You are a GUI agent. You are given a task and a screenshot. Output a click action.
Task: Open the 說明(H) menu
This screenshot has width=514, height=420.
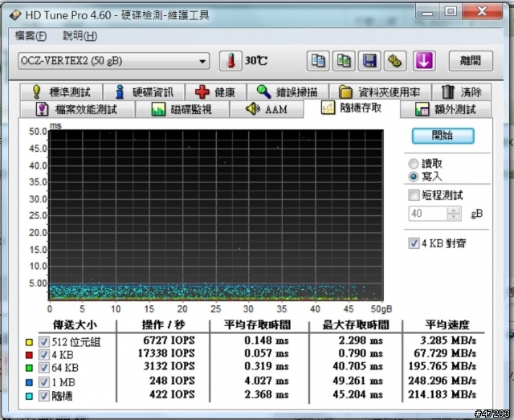click(x=80, y=36)
